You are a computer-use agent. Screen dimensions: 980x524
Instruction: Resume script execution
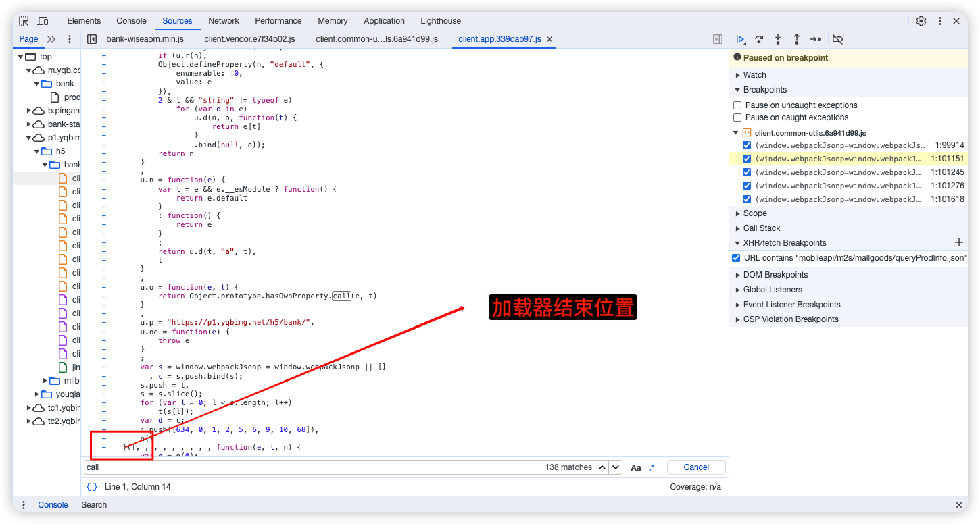click(x=741, y=39)
